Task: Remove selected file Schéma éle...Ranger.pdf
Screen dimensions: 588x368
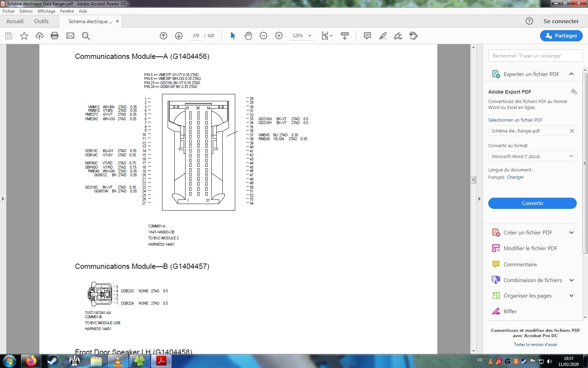Action: point(572,131)
